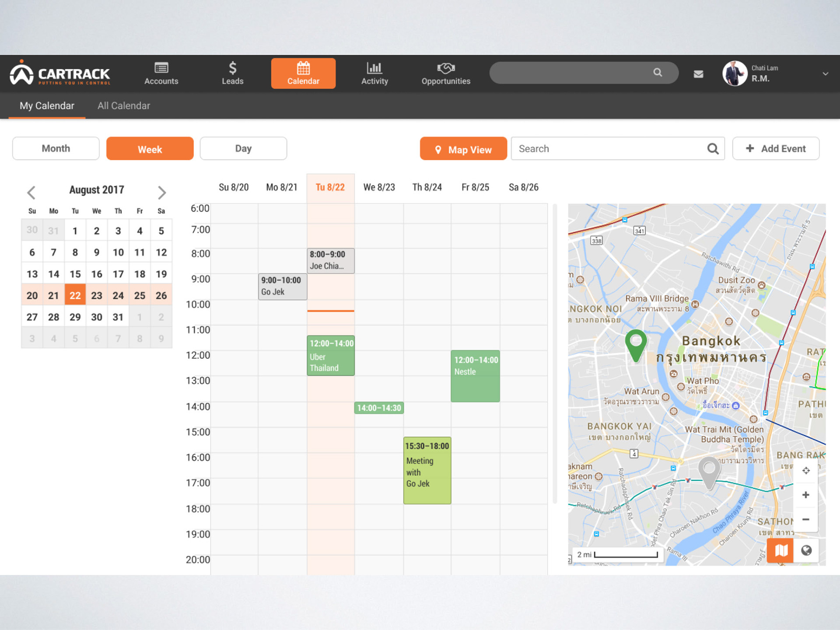Click the Add Event button
The width and height of the screenshot is (840, 630).
pyautogui.click(x=776, y=149)
